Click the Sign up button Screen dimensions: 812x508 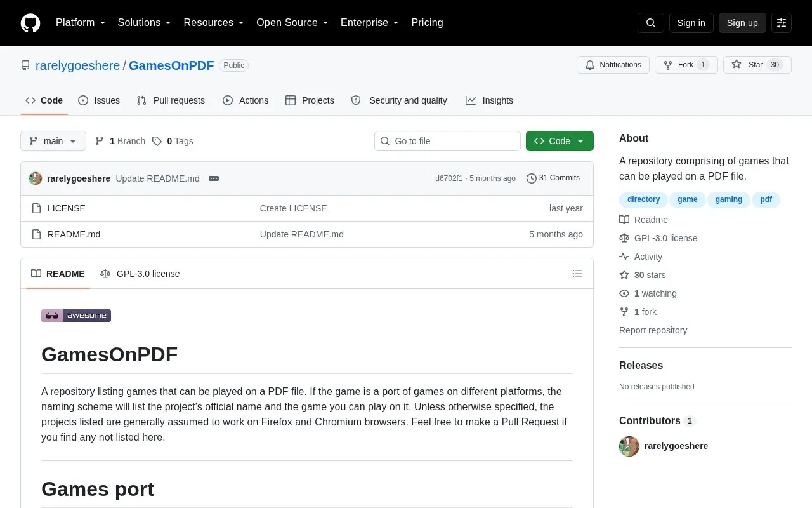pos(742,23)
